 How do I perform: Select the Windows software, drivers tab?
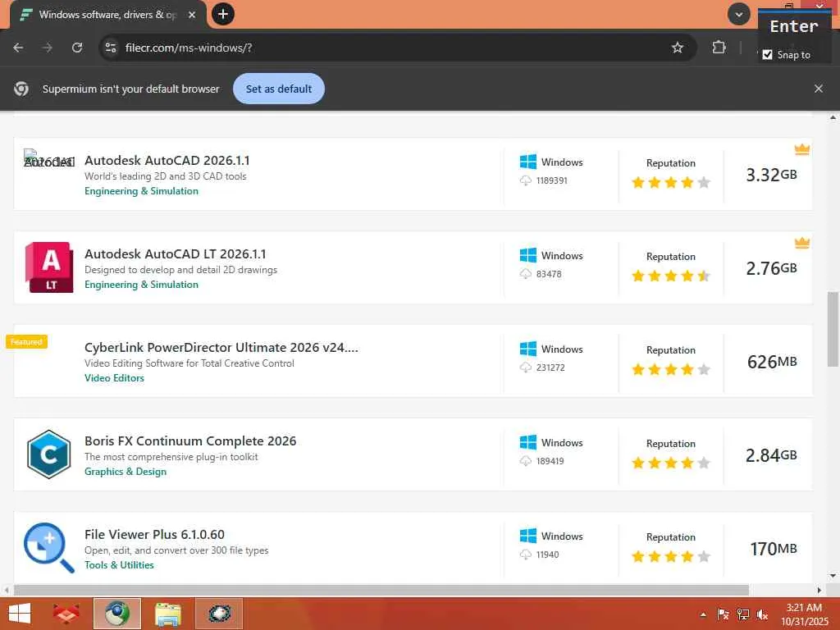[x=108, y=15]
